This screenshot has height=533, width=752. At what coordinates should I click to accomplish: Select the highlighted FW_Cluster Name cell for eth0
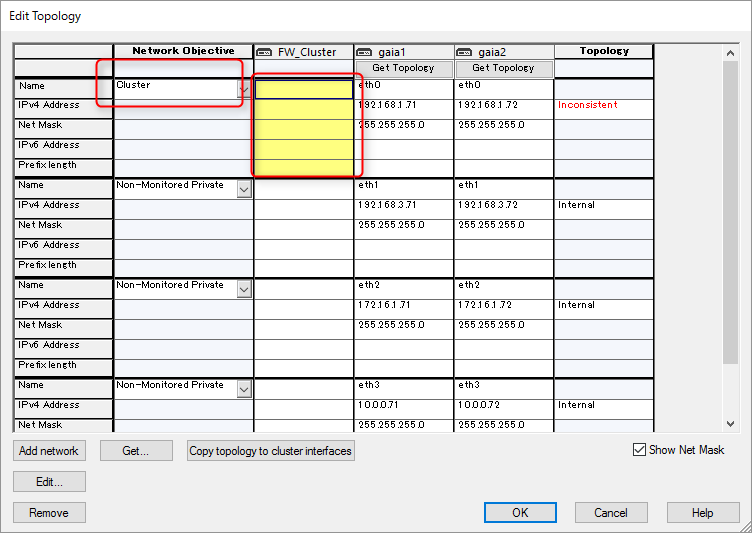click(304, 89)
